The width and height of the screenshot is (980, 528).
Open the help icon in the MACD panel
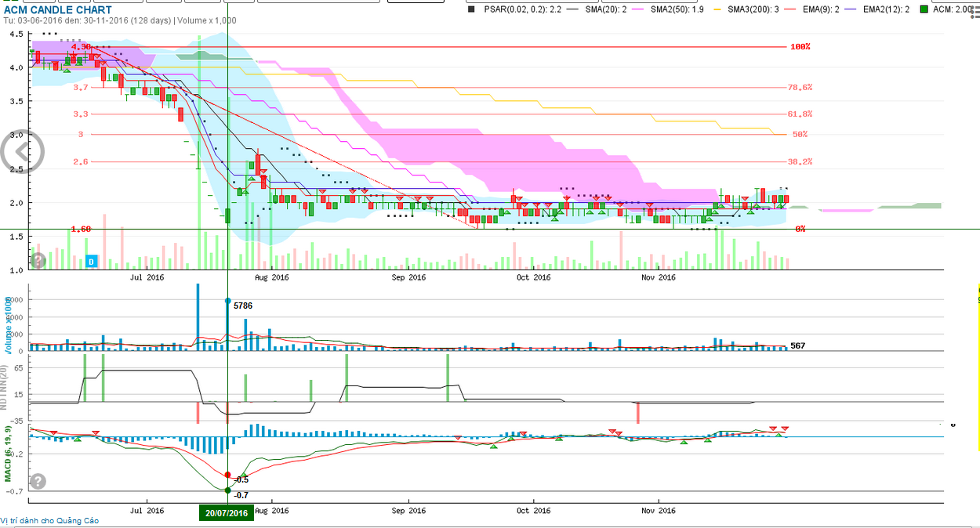38,481
